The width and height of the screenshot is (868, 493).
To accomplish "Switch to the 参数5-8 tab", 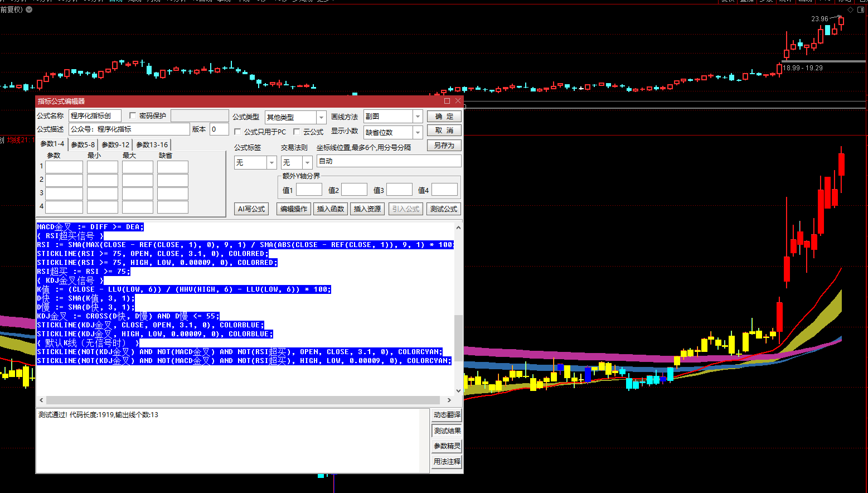I will 83,144.
